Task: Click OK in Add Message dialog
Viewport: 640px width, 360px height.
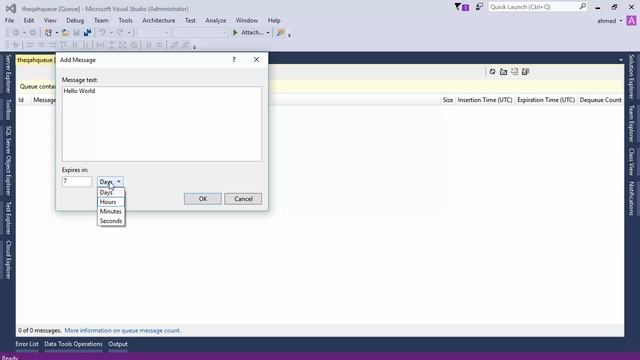Action: point(203,199)
